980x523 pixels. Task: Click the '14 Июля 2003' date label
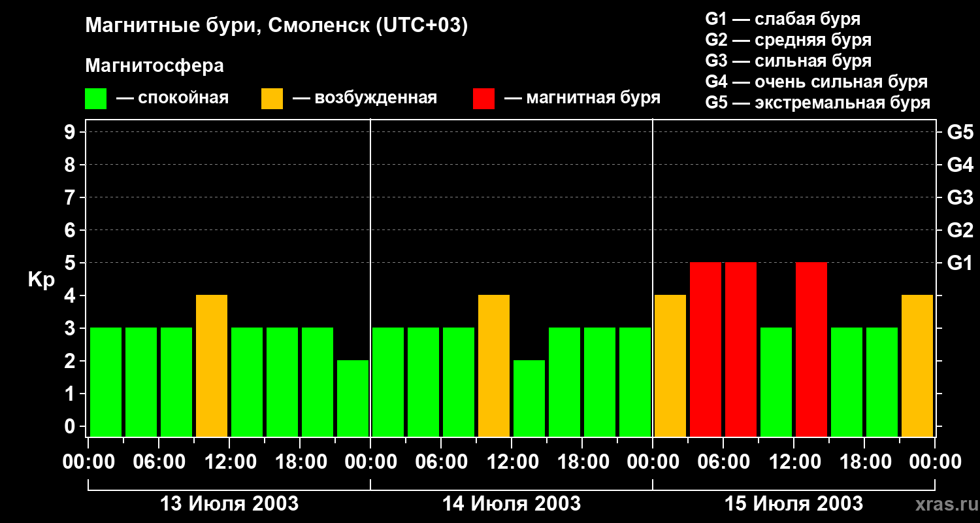tap(512, 504)
